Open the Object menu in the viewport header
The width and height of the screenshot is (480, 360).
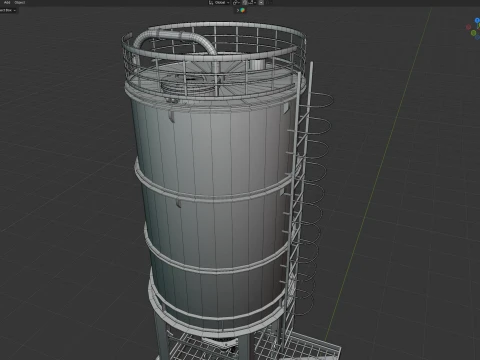20,2
